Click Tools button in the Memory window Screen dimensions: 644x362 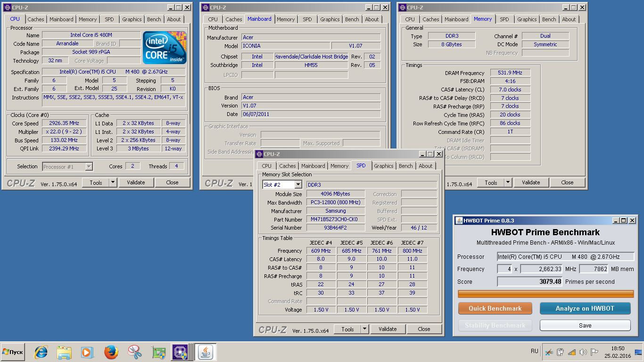[491, 182]
